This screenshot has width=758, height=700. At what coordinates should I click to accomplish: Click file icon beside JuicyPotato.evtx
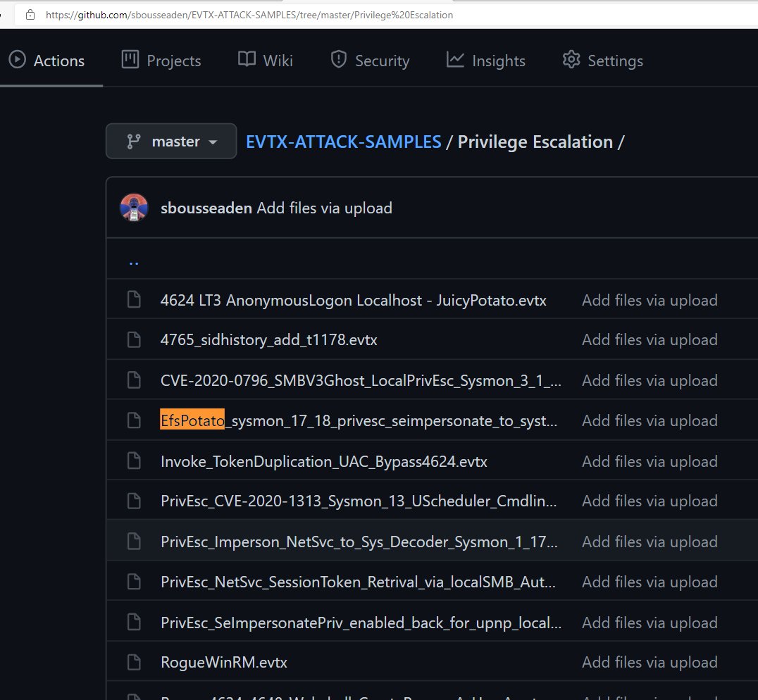pyautogui.click(x=134, y=299)
